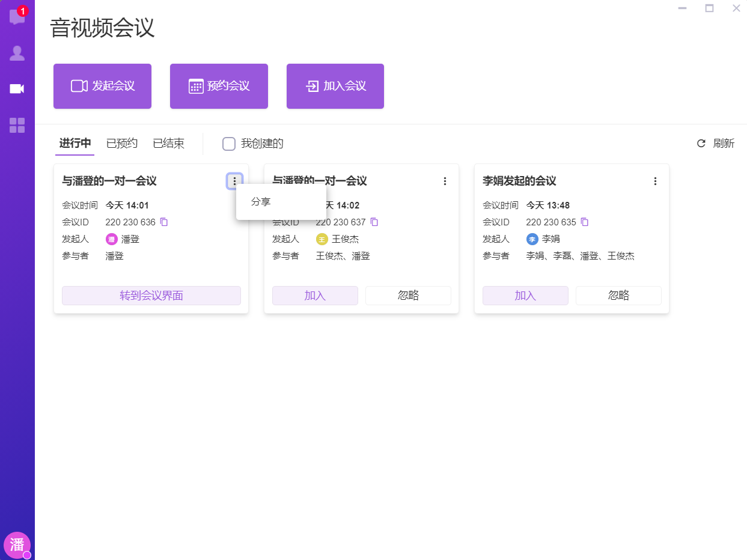Open the chat messages sidebar icon

pyautogui.click(x=17, y=17)
